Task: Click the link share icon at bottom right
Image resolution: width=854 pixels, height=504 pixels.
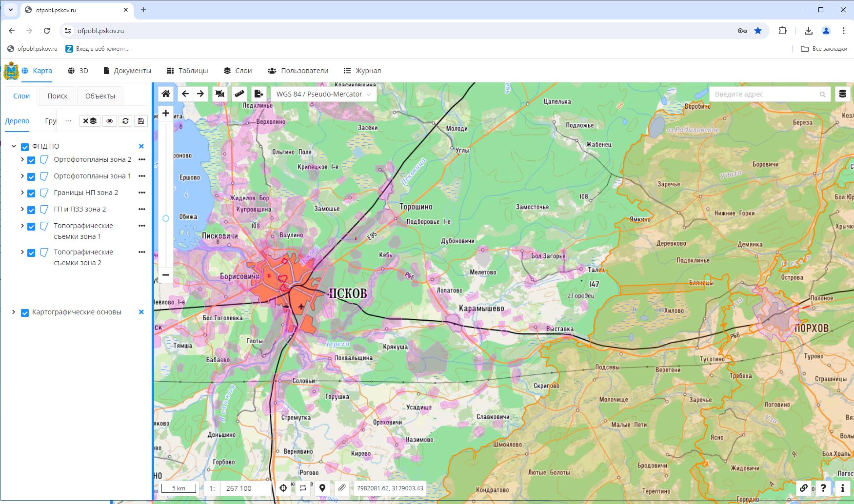Action: tap(804, 488)
